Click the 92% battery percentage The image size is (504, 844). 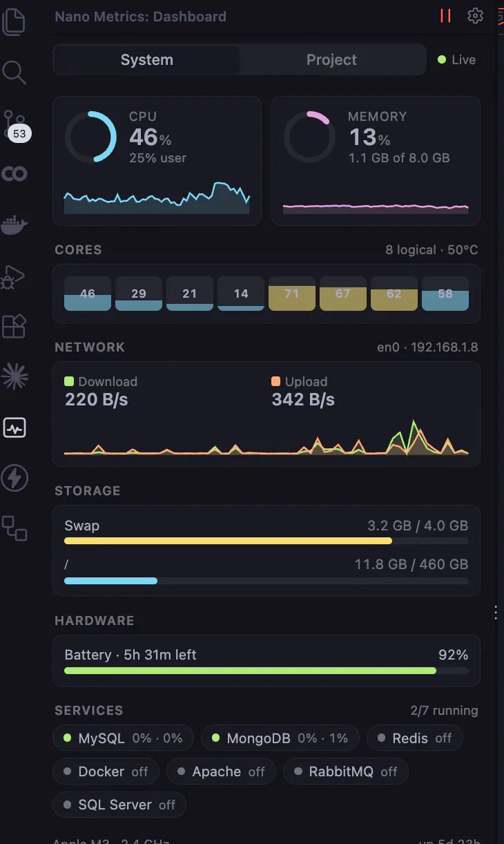point(453,655)
